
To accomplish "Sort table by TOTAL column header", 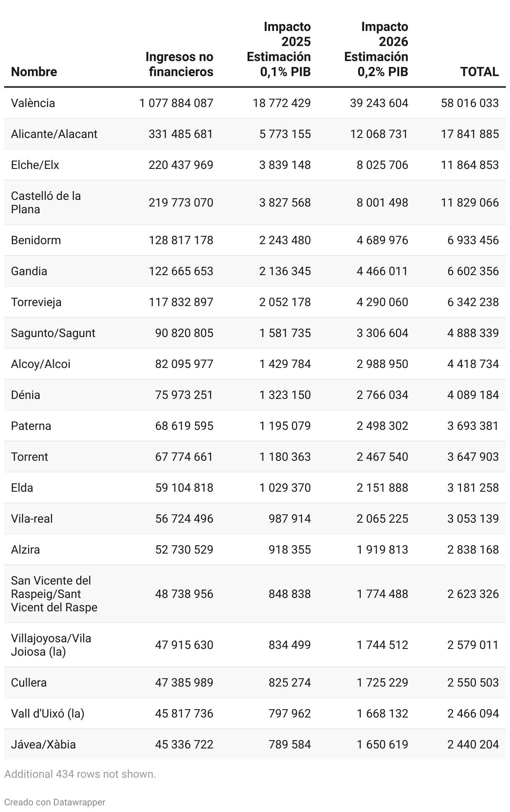I will point(479,72).
